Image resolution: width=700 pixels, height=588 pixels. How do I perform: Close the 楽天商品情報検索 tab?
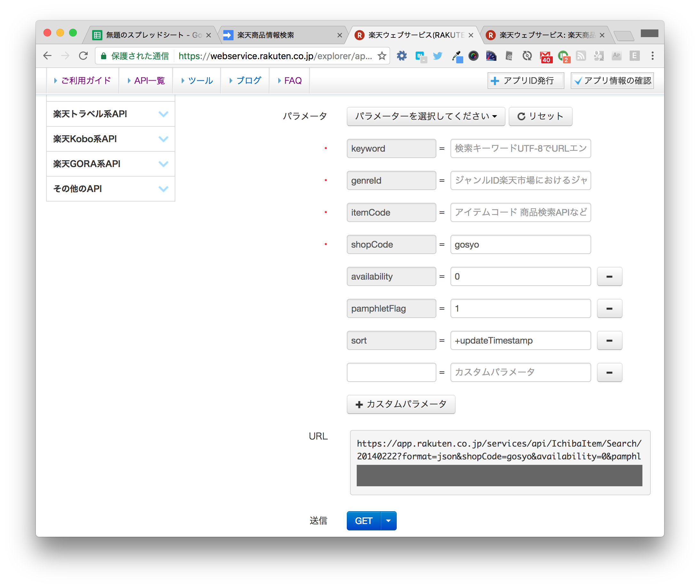point(340,35)
